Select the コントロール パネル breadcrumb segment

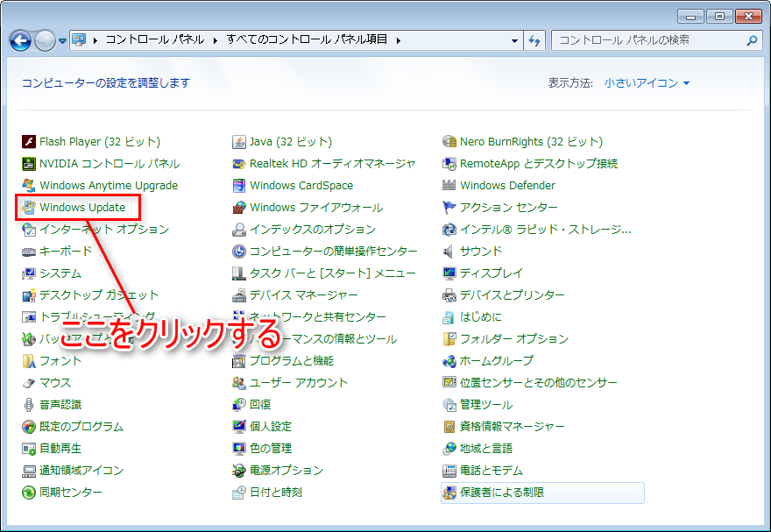(155, 39)
